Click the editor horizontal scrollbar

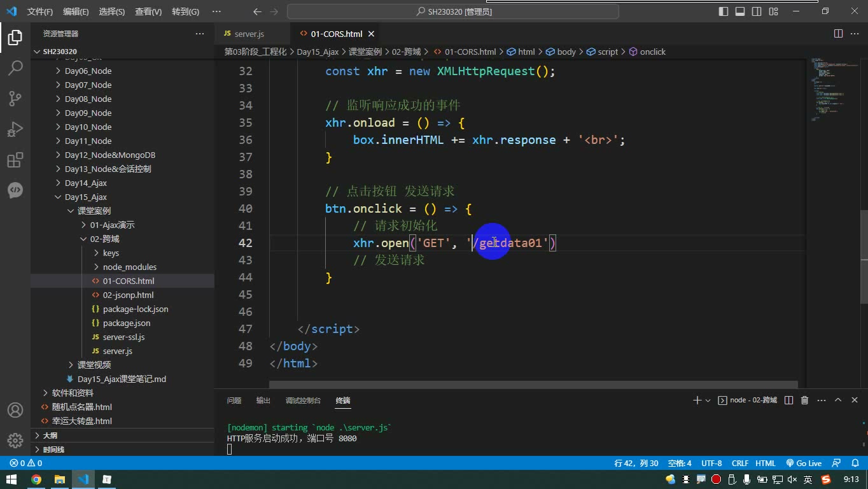coord(533,385)
